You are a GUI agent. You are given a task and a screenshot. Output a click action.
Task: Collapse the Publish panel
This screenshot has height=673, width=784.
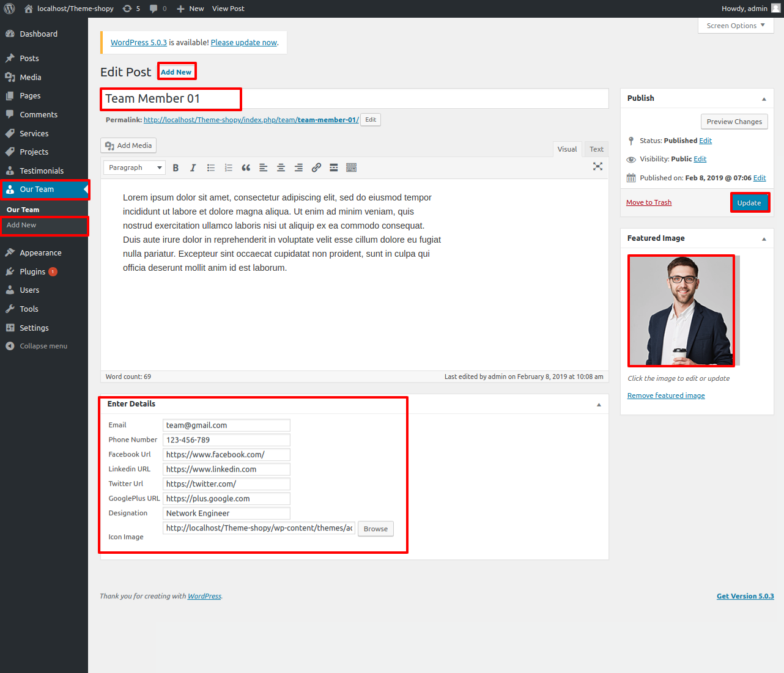pyautogui.click(x=763, y=99)
